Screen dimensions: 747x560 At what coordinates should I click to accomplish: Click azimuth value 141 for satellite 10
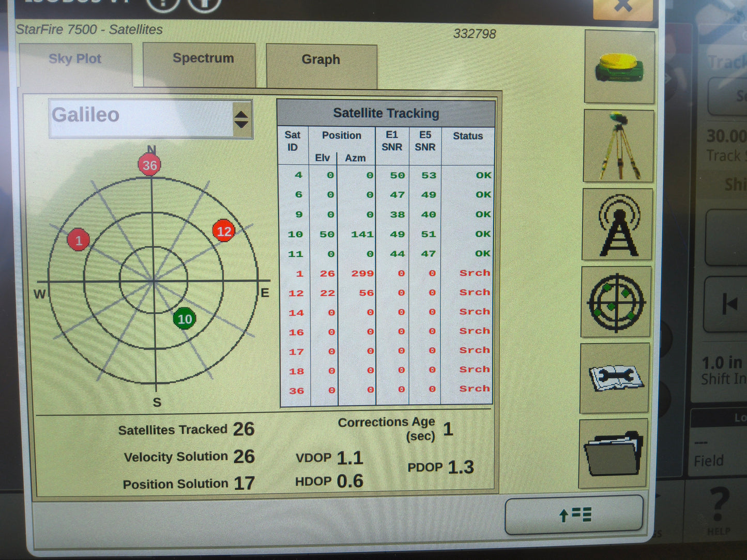point(362,235)
